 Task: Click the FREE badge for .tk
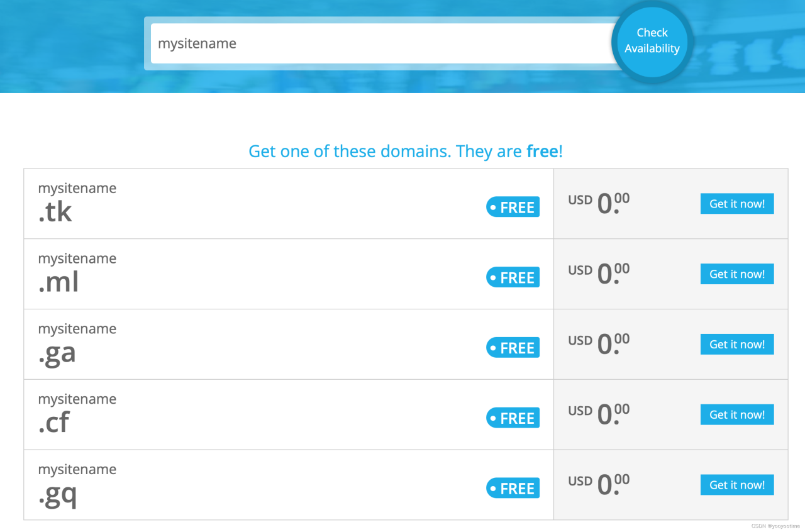coord(513,208)
